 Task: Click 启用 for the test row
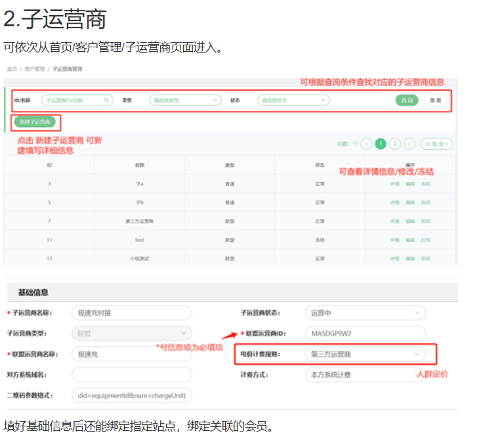click(426, 240)
